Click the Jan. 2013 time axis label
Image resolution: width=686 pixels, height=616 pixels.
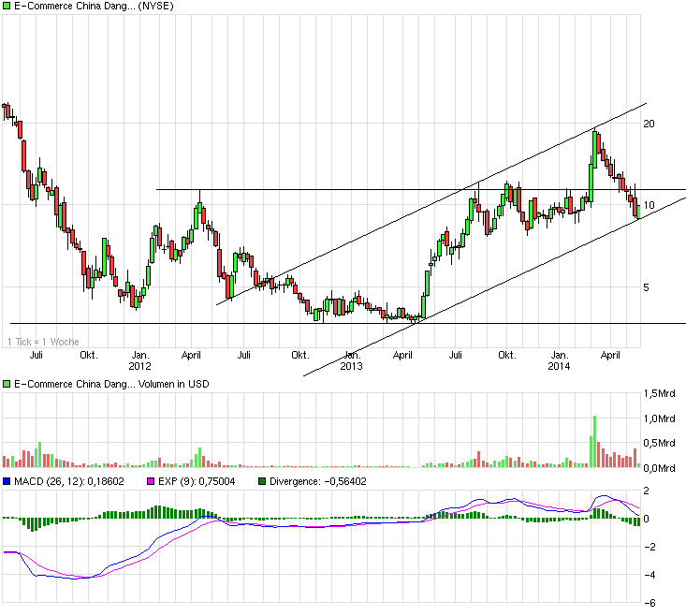[x=351, y=360]
